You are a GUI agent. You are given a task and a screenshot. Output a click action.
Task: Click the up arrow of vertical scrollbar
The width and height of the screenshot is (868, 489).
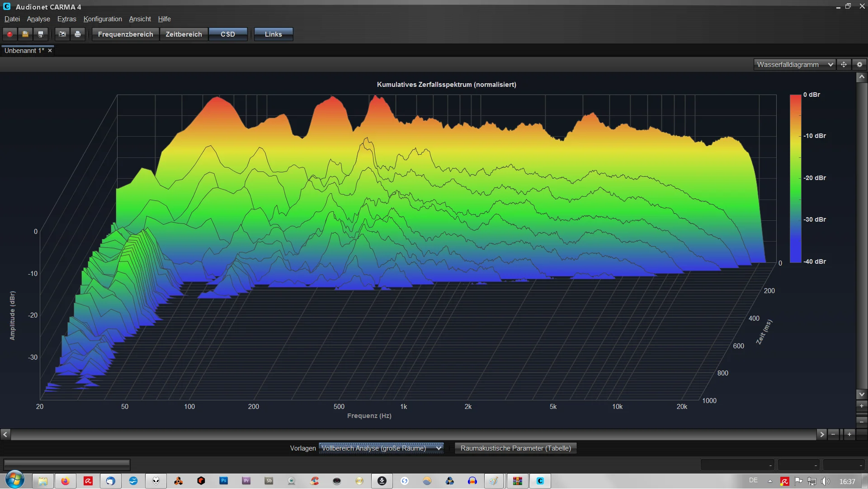[862, 77]
